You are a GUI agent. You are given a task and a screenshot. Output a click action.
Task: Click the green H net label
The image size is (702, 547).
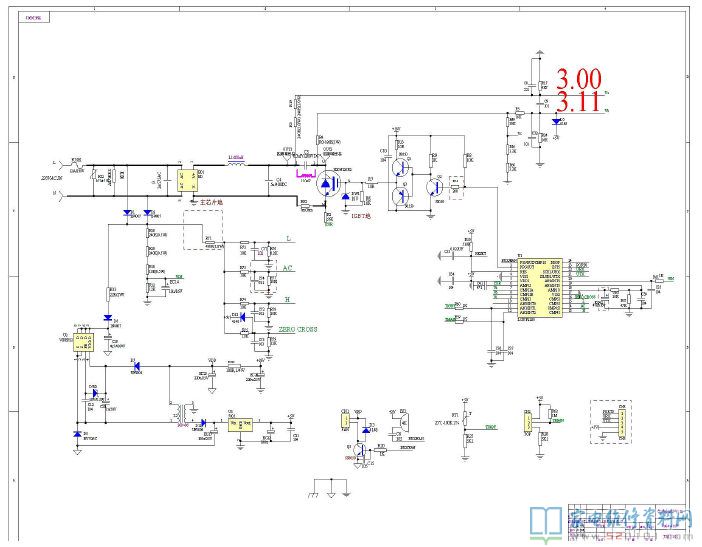click(287, 299)
